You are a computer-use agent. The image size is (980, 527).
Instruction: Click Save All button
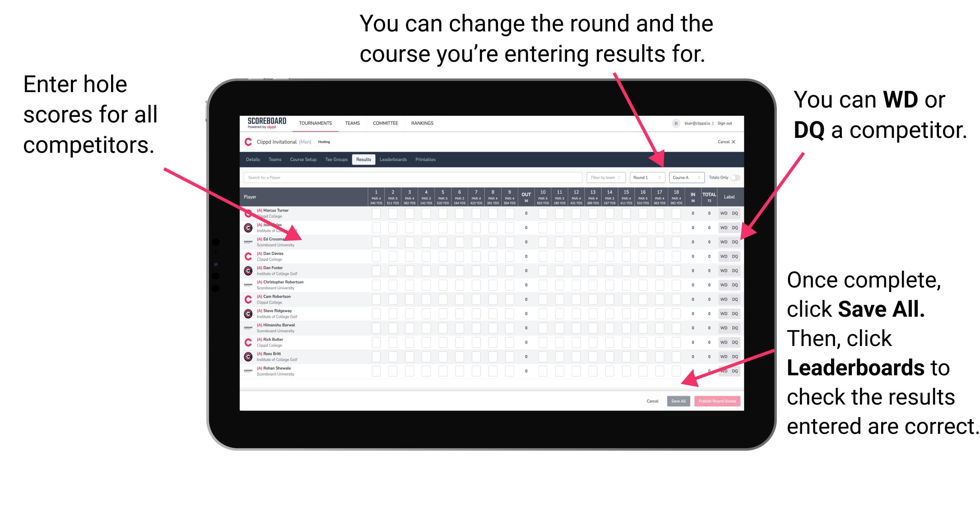click(x=678, y=400)
